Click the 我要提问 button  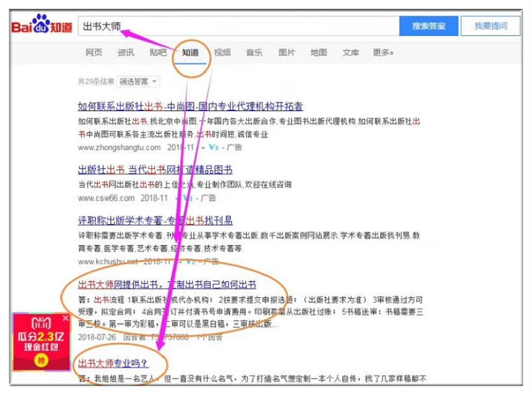tap(490, 27)
